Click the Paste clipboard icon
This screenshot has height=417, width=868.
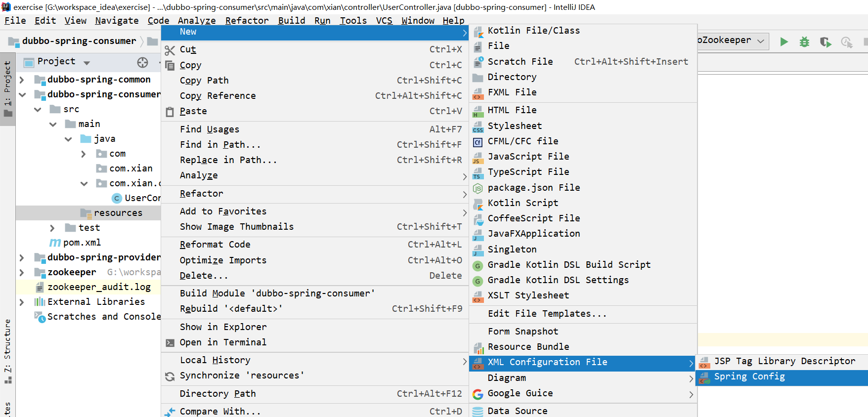(170, 112)
